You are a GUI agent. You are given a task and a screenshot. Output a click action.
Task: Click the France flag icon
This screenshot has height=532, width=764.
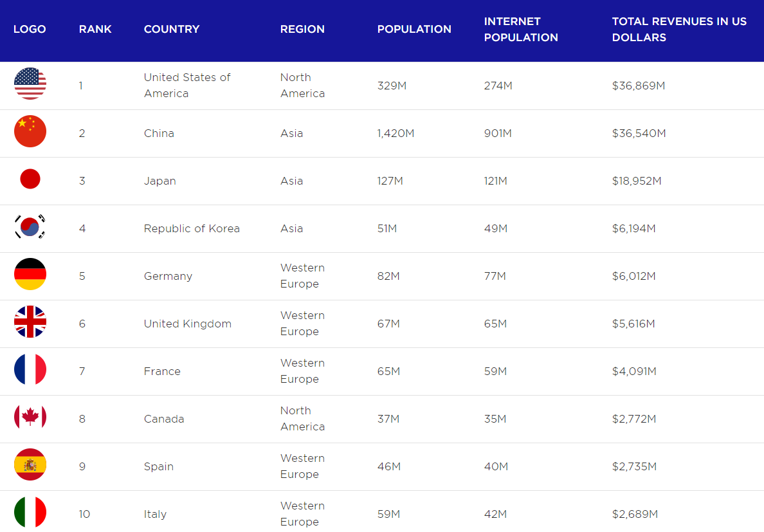tap(30, 370)
